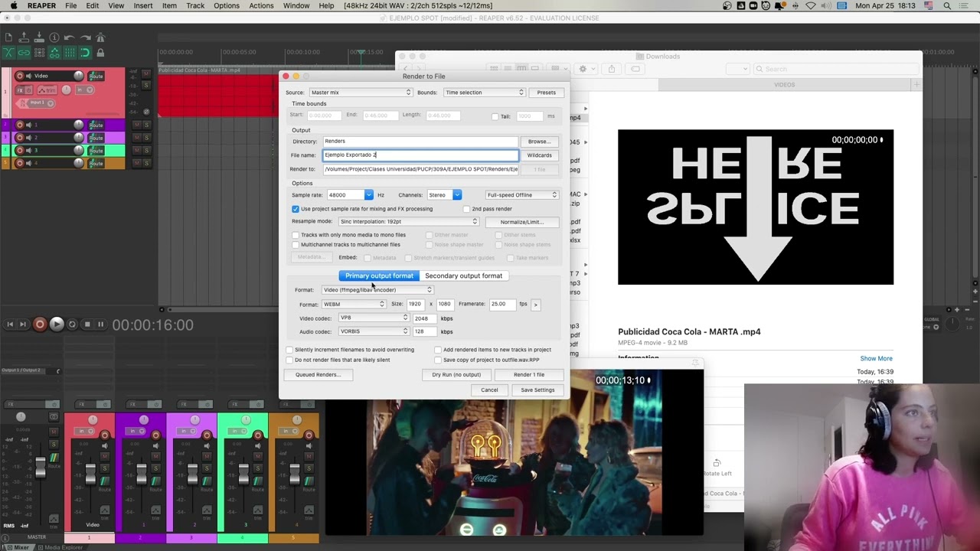
Task: Click Browse button for output directory
Action: 539,142
